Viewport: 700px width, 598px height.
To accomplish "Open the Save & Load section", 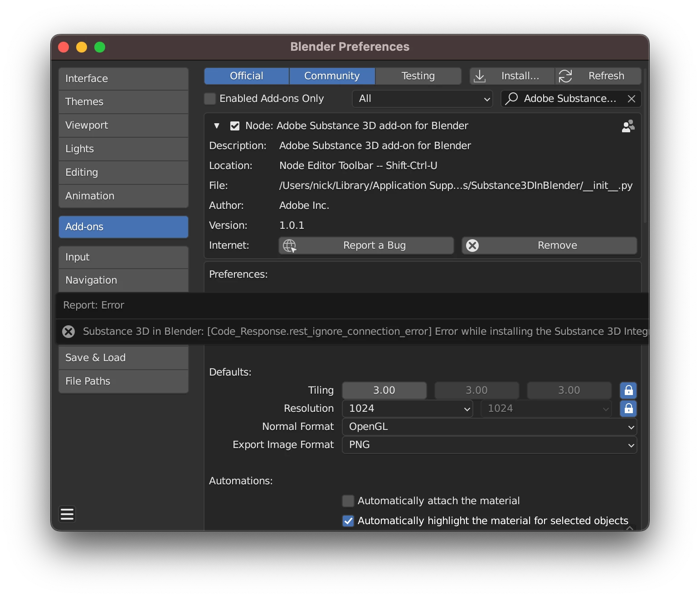I will pos(123,358).
